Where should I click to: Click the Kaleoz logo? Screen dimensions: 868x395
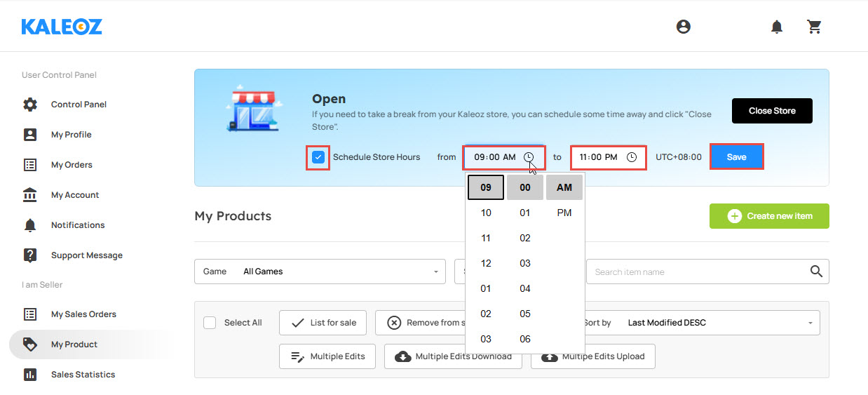click(x=62, y=27)
